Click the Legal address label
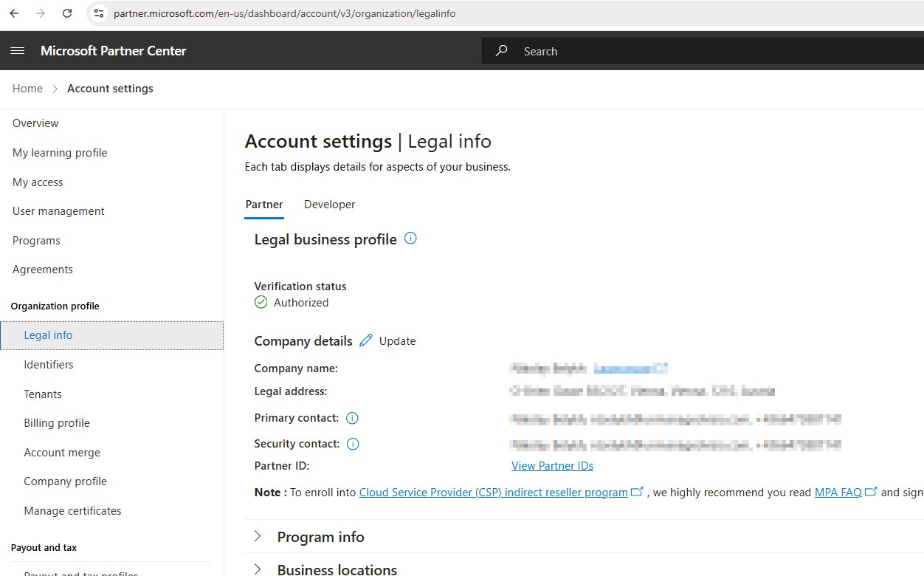This screenshot has height=576, width=924. point(291,391)
